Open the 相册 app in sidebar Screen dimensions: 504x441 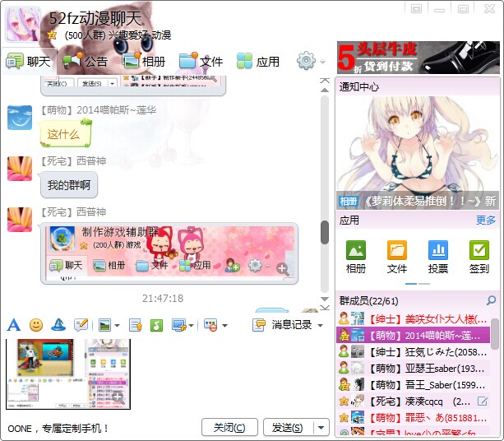[x=356, y=257]
